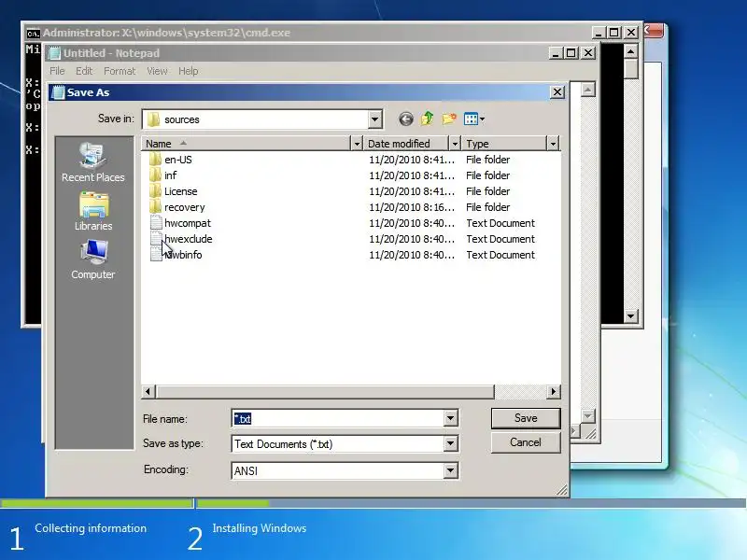Click cmd window scroll up arrow
Screen dimensions: 747x560
(631, 51)
